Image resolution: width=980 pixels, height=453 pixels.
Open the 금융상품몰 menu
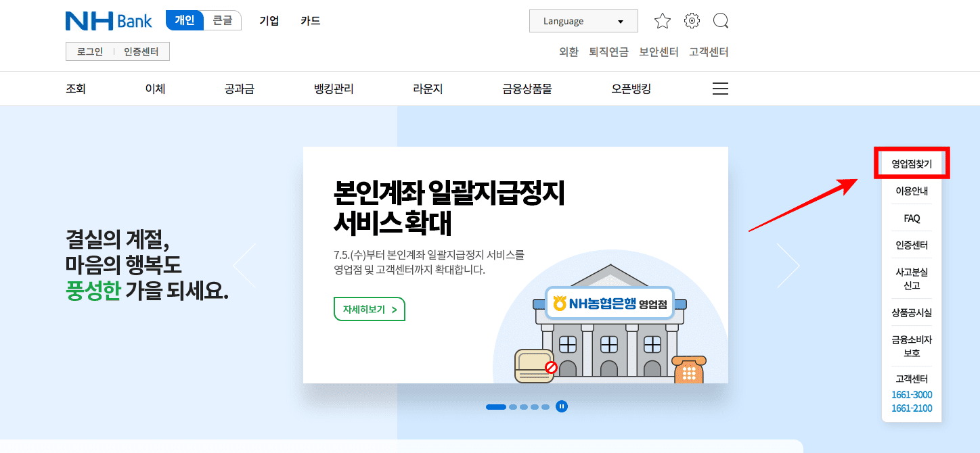(527, 89)
